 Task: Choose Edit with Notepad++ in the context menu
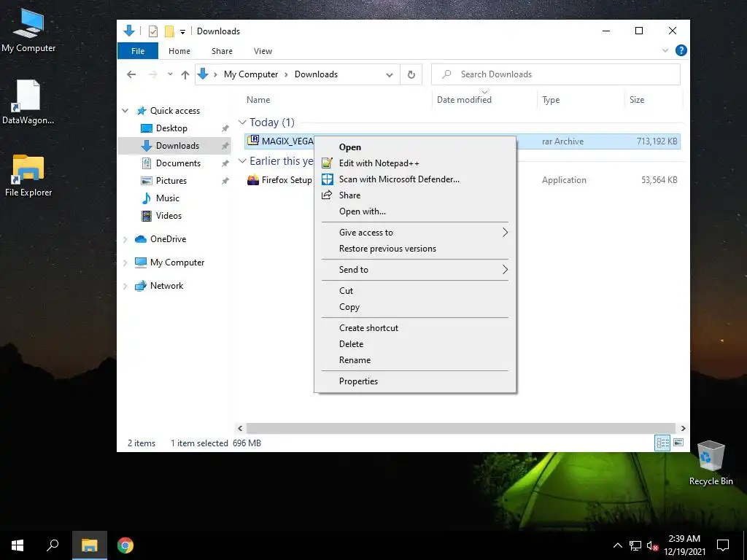coord(415,163)
